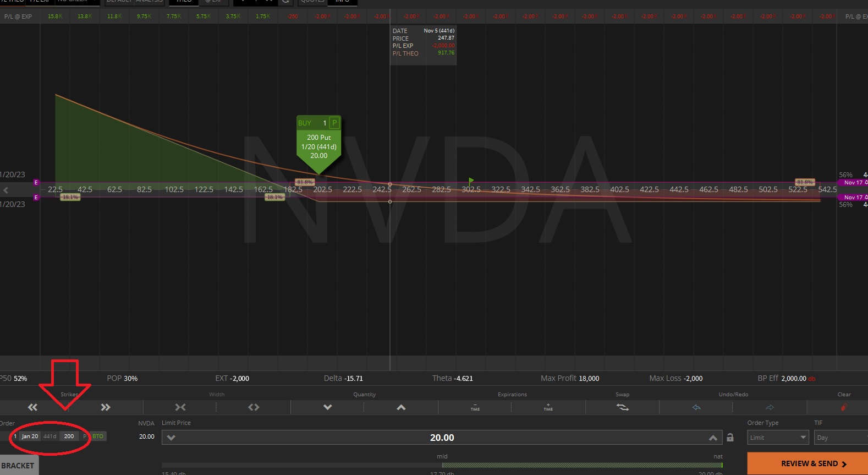The width and height of the screenshot is (868, 475).
Task: Open the Order Type Limit dropdown
Action: 778,438
